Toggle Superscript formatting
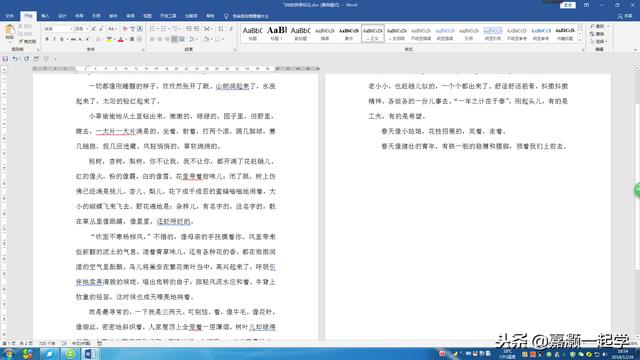This screenshot has width=640, height=360. click(x=87, y=39)
